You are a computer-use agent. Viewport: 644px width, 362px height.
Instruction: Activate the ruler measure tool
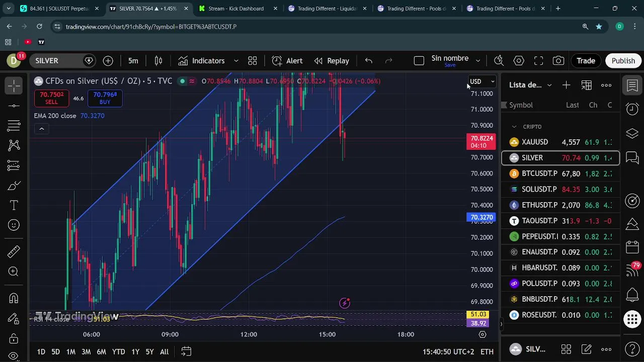click(14, 251)
